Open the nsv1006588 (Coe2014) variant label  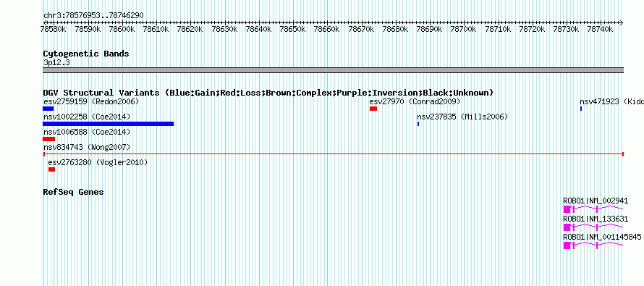(87, 132)
